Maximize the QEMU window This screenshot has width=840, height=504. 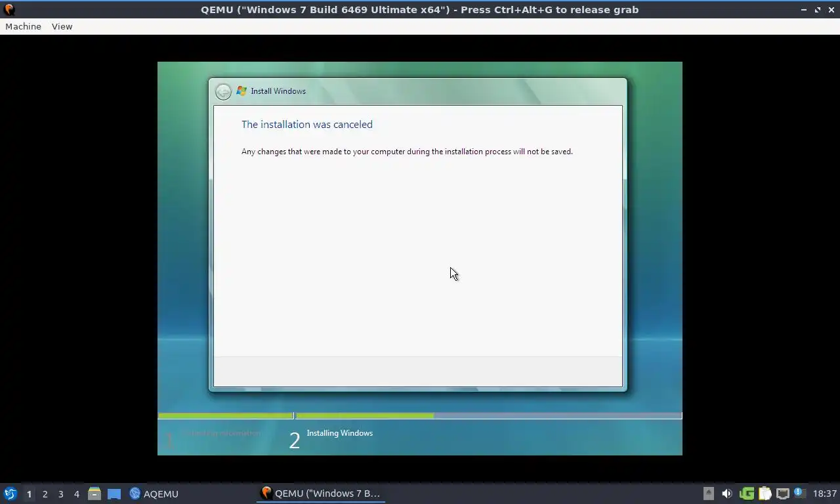click(x=818, y=10)
